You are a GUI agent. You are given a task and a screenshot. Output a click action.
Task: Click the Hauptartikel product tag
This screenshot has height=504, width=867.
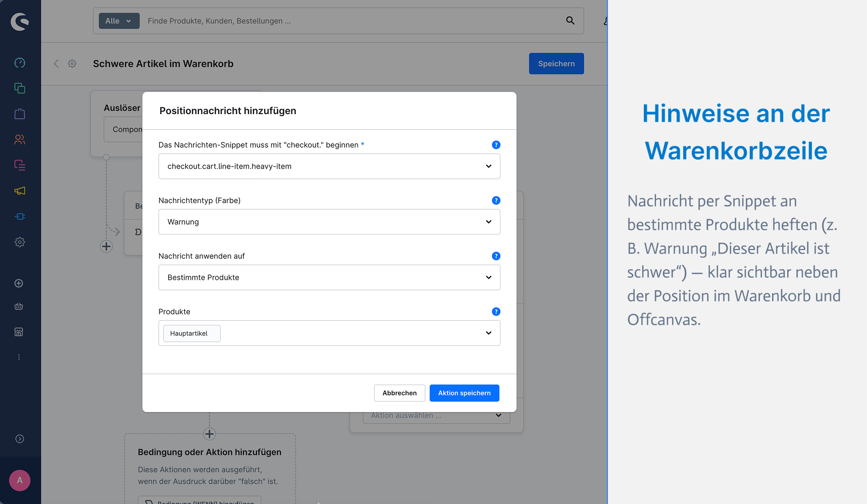coord(192,333)
